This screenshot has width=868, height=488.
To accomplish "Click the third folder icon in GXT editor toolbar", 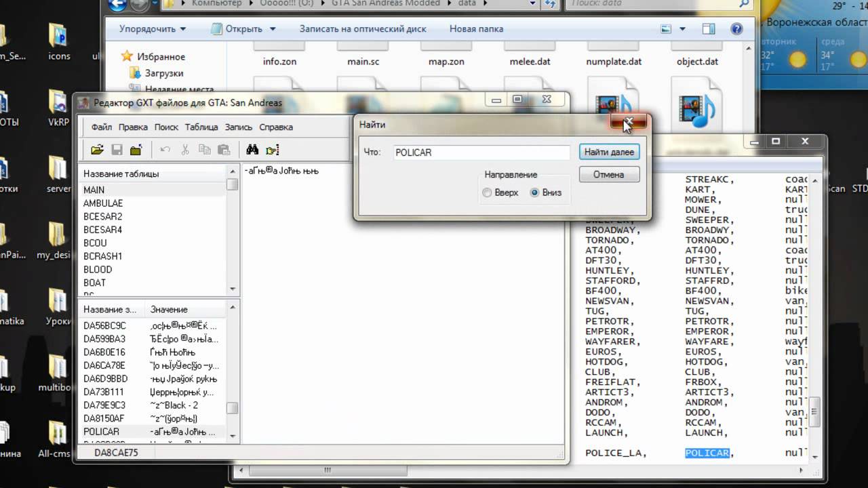I will (x=136, y=150).
